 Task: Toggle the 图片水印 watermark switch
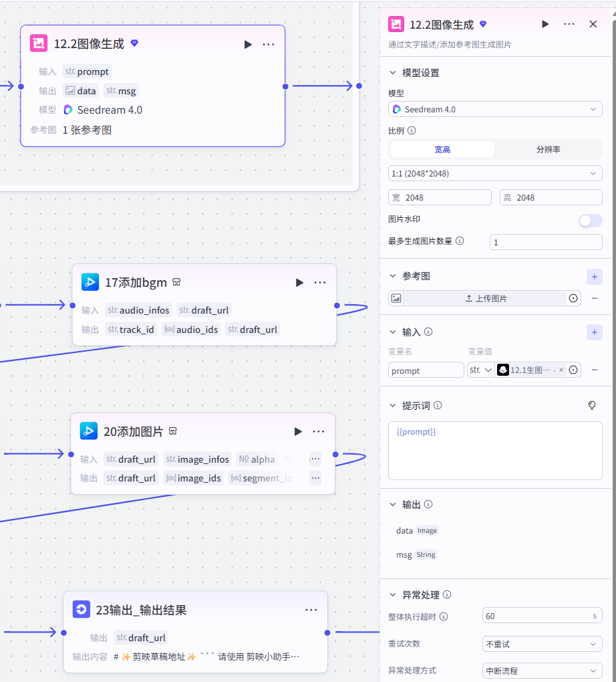(591, 221)
